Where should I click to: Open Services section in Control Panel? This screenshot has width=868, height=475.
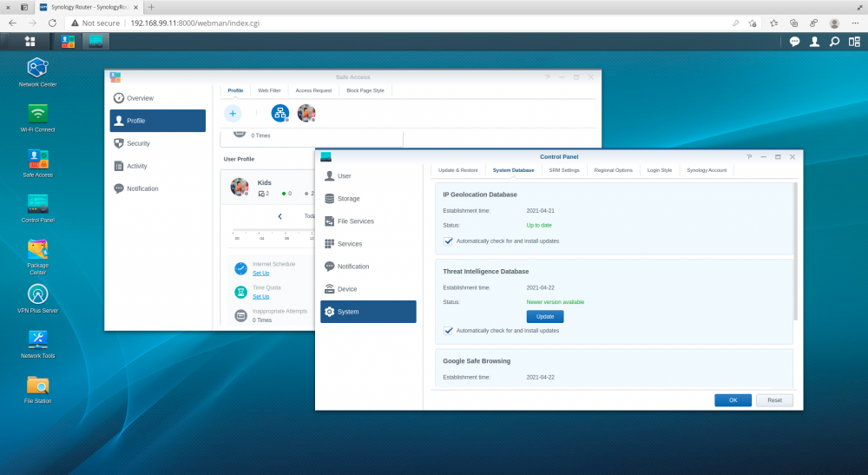(x=368, y=244)
